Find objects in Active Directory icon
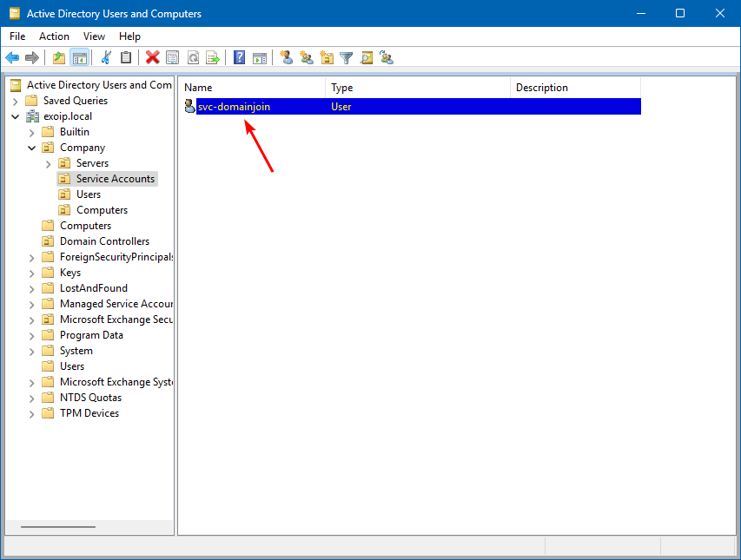This screenshot has height=560, width=741. pyautogui.click(x=367, y=58)
